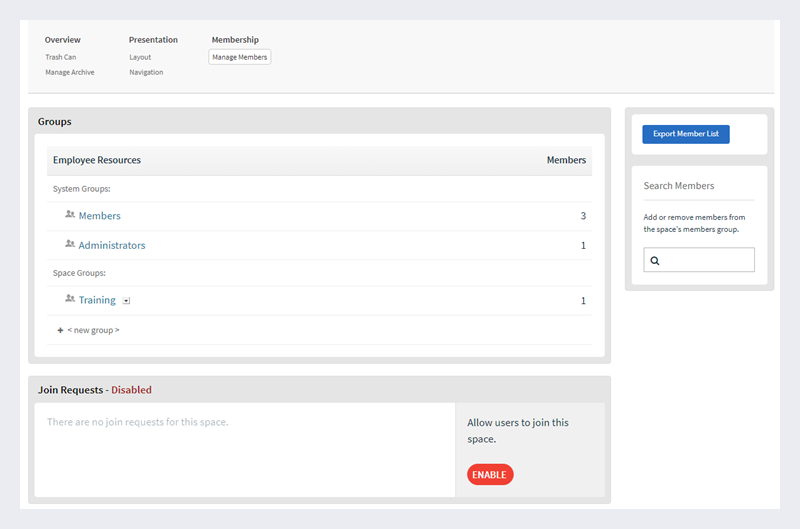Click the plus icon to add group

click(x=60, y=330)
